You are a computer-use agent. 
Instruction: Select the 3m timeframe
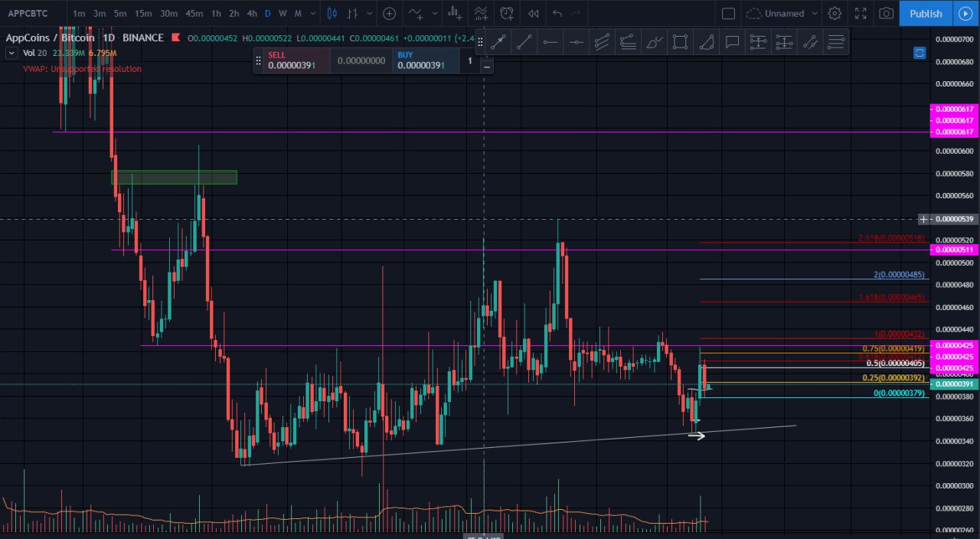[x=100, y=13]
